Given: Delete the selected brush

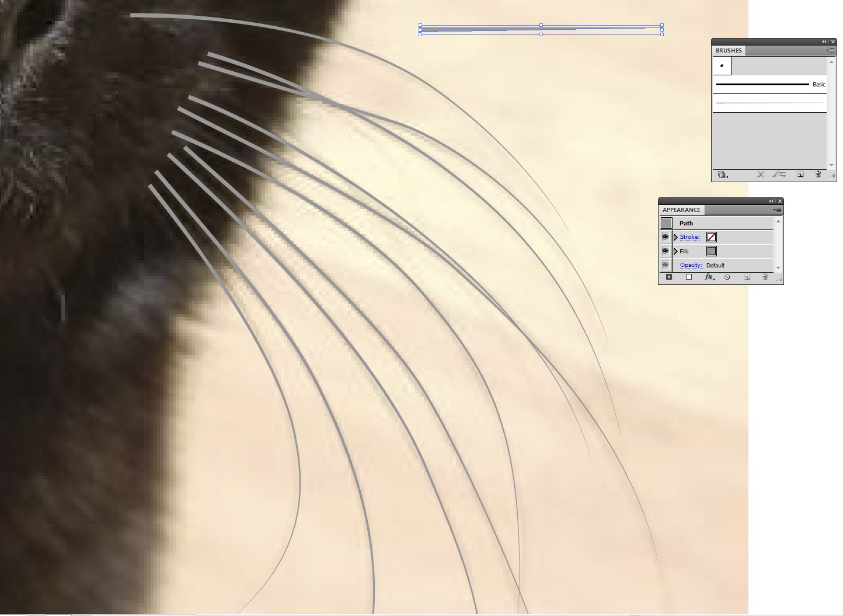Looking at the screenshot, I should point(818,174).
